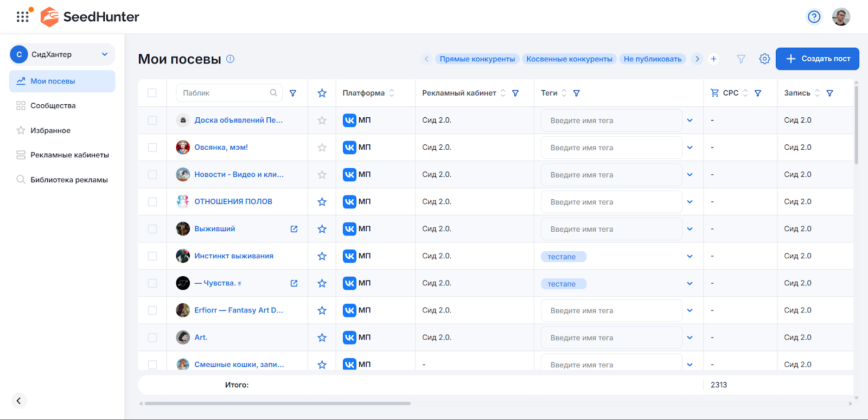
Task: Star the Овсянка, мэм! row as favorite
Action: [322, 148]
